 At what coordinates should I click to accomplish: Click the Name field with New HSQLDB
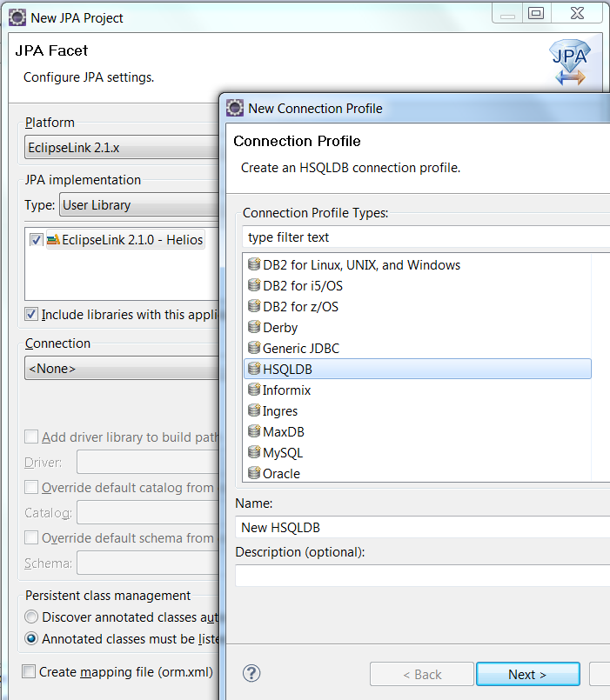pos(422,527)
